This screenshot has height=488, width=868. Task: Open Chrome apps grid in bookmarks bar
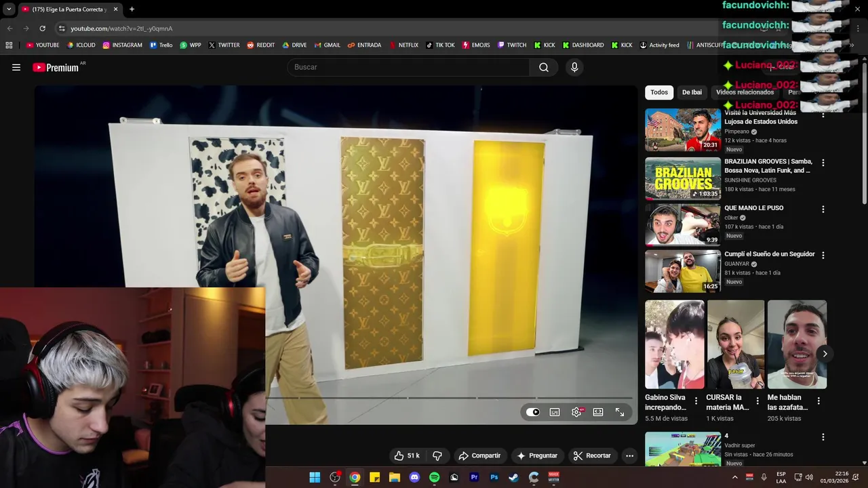[9, 45]
